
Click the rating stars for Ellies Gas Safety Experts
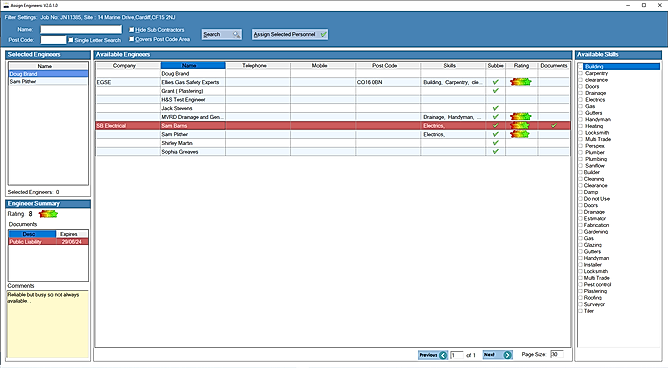pos(521,82)
